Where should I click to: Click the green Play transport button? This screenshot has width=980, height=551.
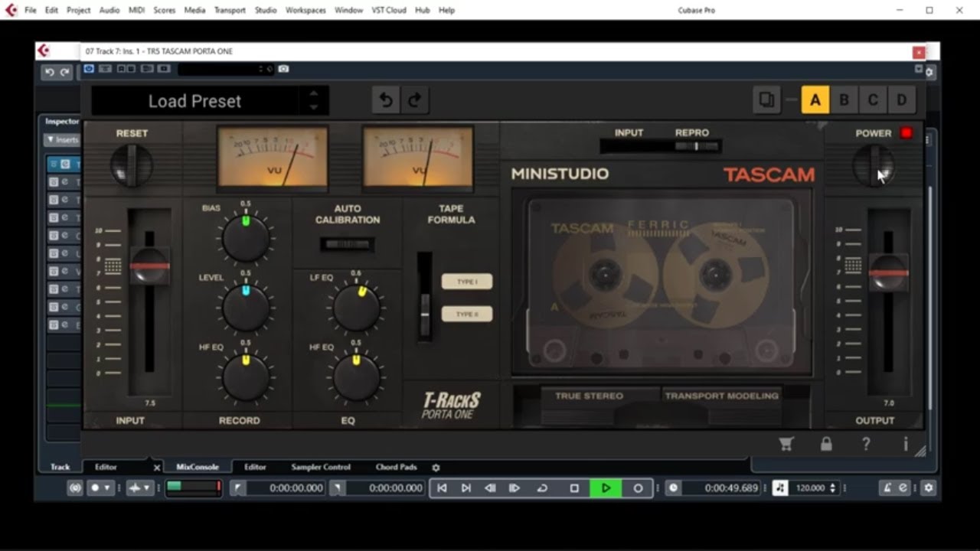click(606, 488)
